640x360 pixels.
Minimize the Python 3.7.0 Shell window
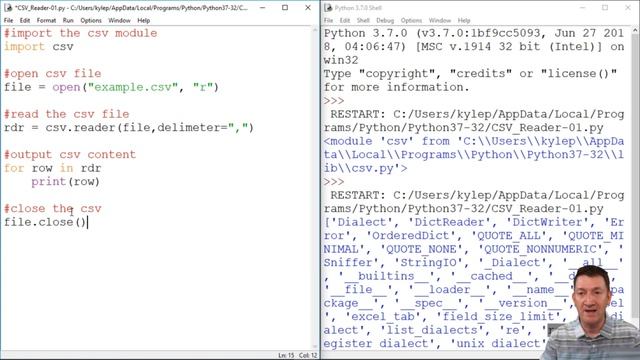[582, 8]
